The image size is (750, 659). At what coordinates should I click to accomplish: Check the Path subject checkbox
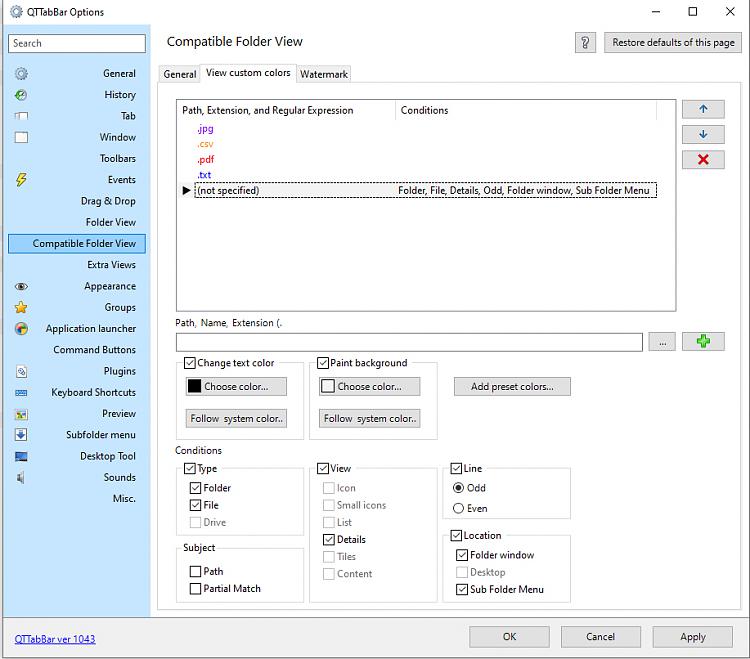[195, 571]
